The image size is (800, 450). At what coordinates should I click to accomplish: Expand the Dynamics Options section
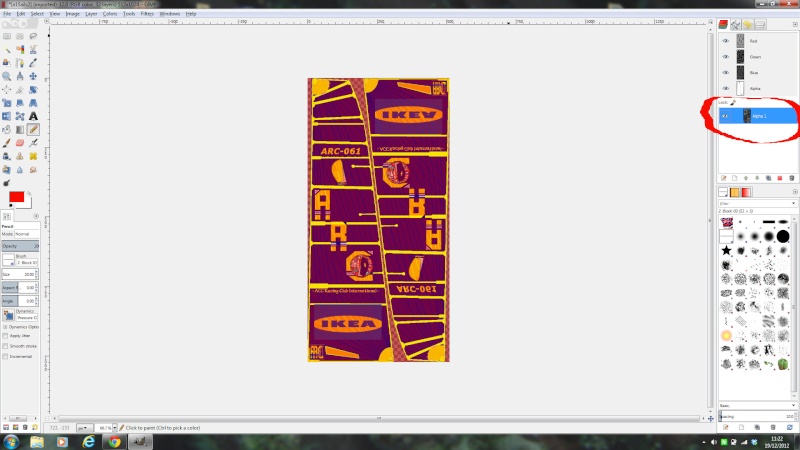tap(5, 327)
